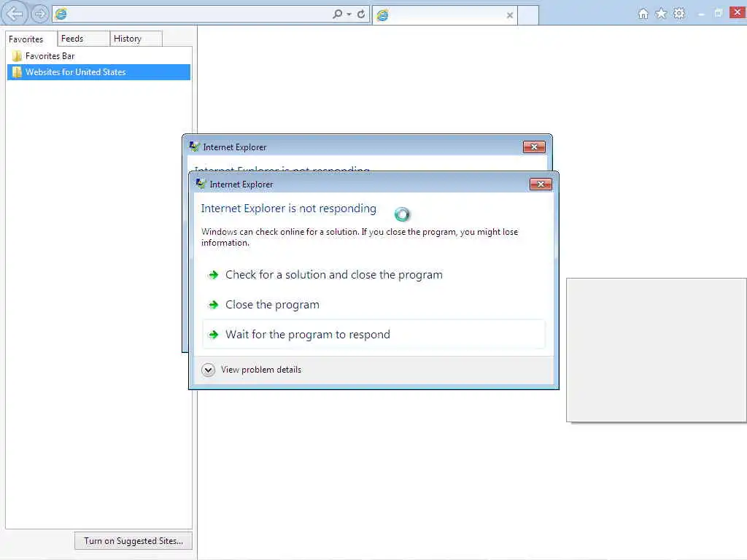Open a new blank tab
Screen dimensions: 747x560
[528, 15]
